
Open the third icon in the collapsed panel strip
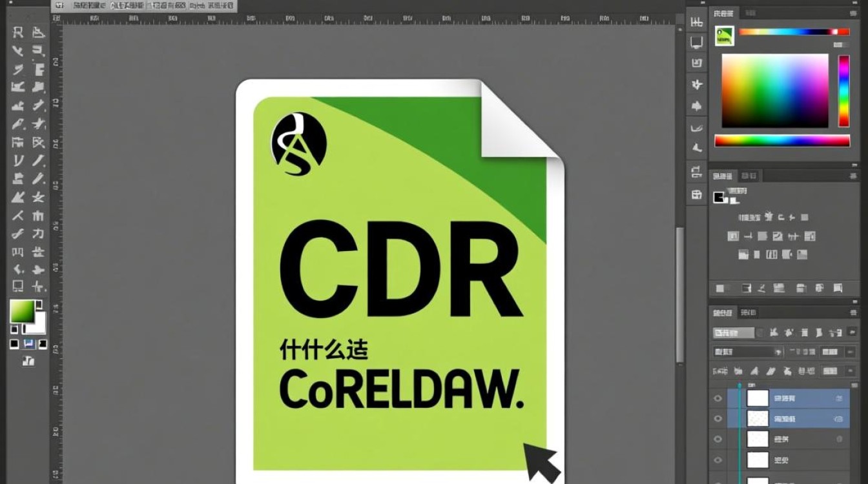pos(697,63)
